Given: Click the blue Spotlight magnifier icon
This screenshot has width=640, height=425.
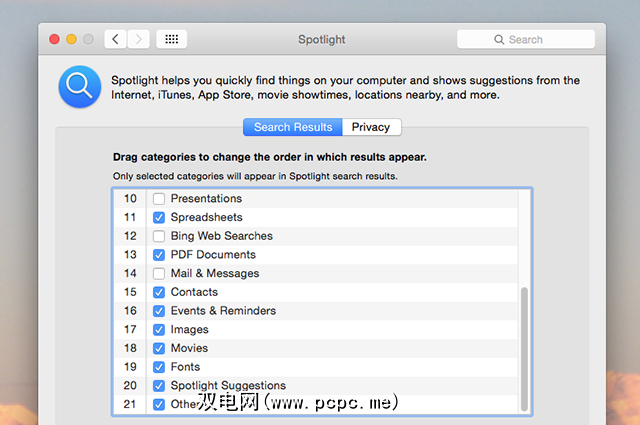Looking at the screenshot, I should [x=80, y=87].
